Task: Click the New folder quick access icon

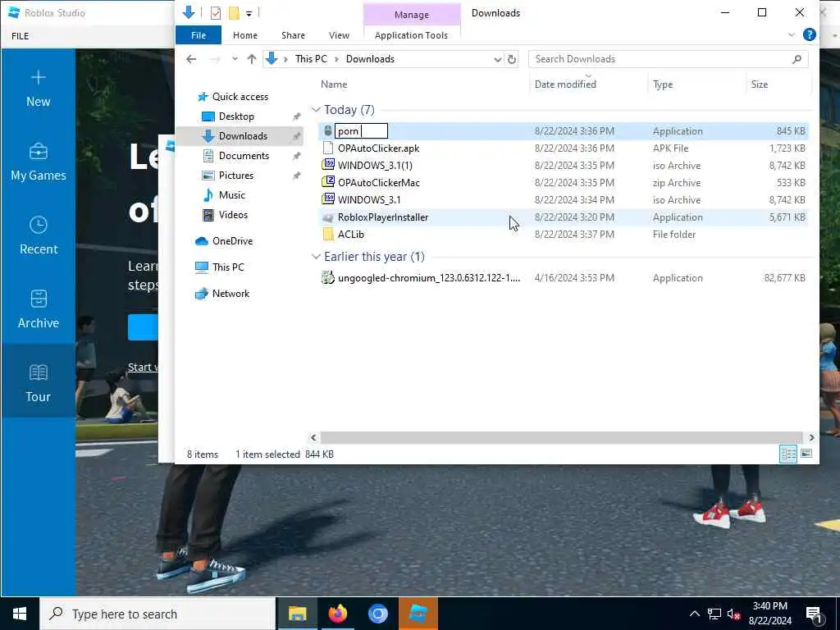Action: pos(234,13)
